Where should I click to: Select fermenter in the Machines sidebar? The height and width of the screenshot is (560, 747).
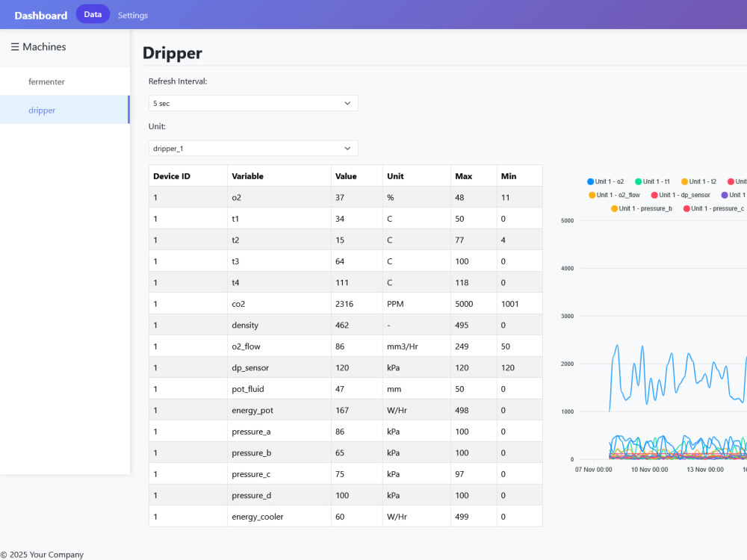[x=65, y=81]
